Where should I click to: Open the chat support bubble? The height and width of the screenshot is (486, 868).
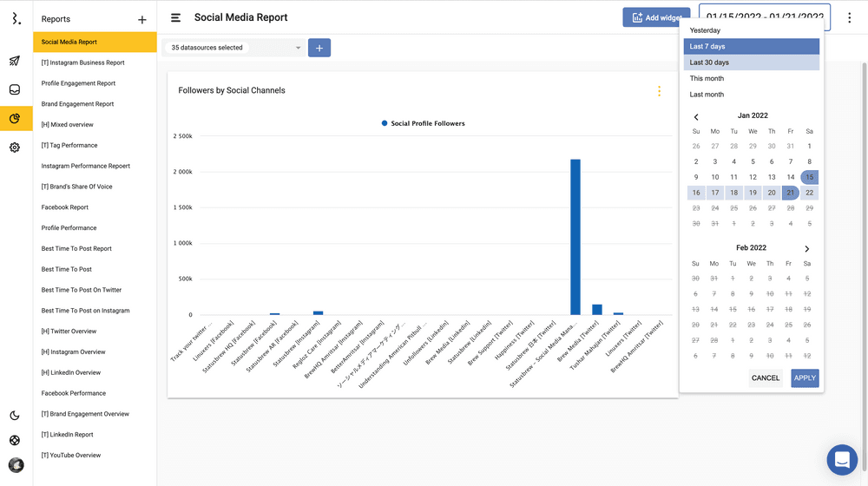coord(842,460)
